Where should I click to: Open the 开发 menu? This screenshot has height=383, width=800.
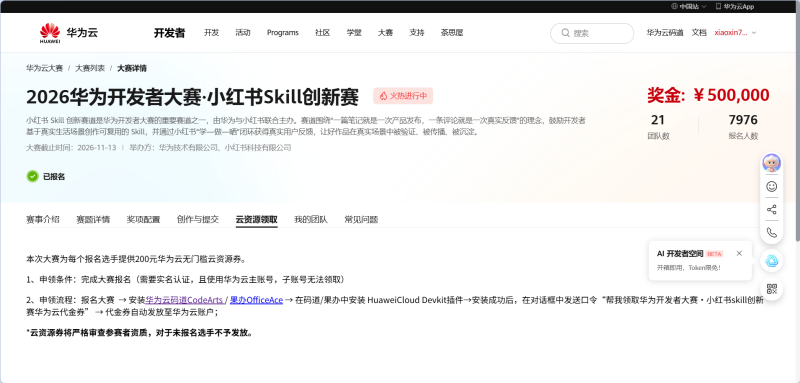click(211, 33)
